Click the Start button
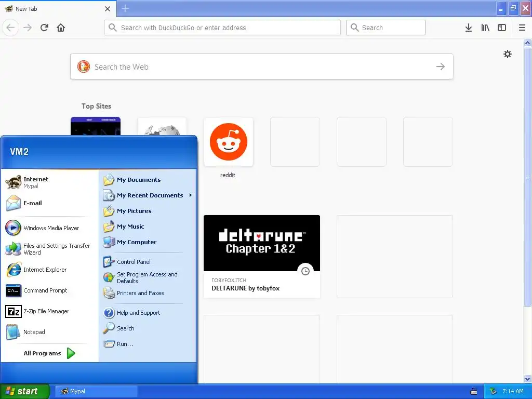Image resolution: width=532 pixels, height=399 pixels. coord(24,391)
